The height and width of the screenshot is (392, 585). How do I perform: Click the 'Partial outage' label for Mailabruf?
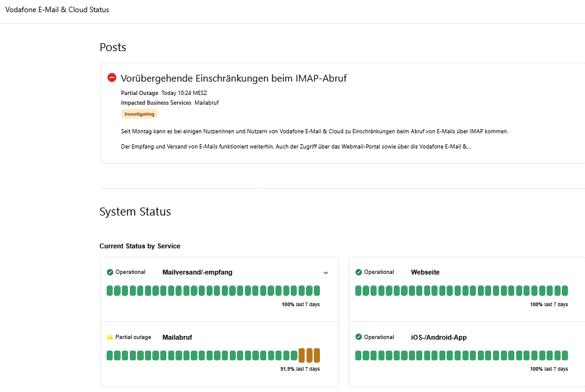tap(133, 337)
